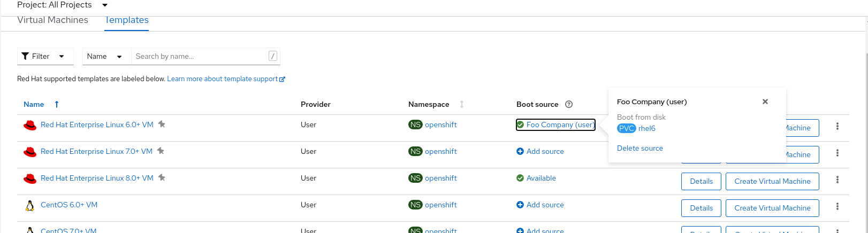The image size is (868, 233).
Task: Click the Namespace sort arrows icon
Action: pos(462,104)
